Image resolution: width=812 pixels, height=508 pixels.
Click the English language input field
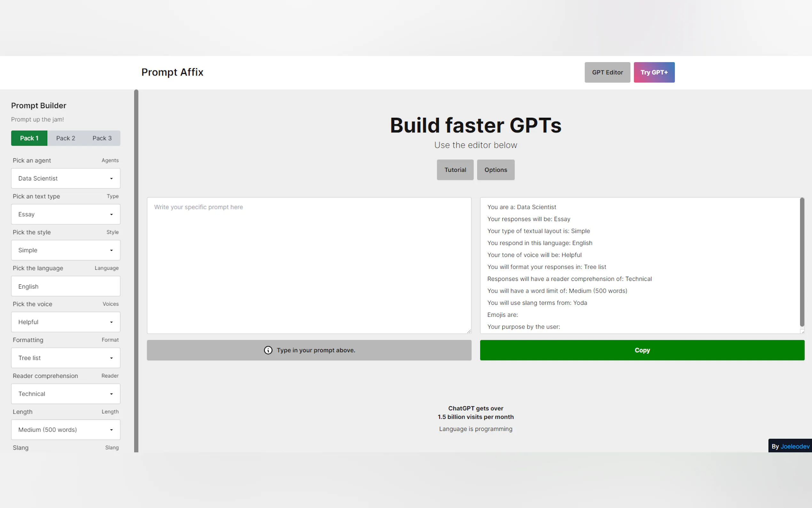66,286
